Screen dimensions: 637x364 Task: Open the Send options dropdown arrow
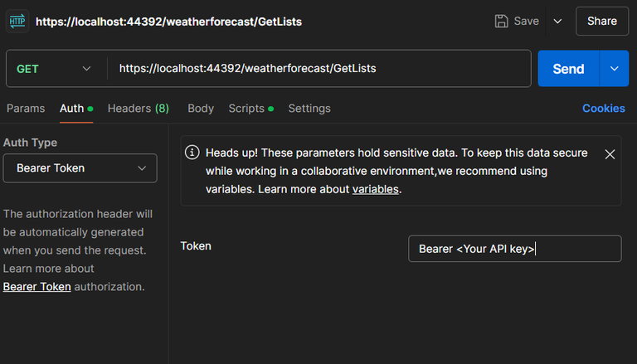tap(615, 69)
